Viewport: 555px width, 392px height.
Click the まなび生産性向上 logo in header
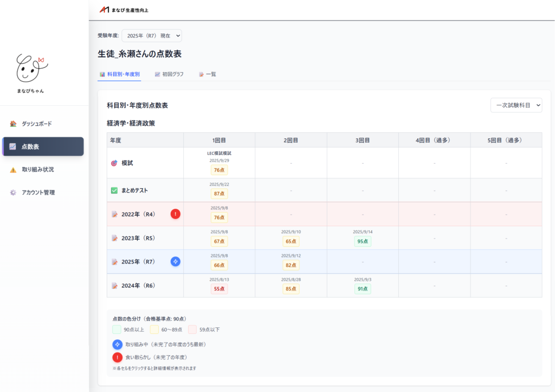pyautogui.click(x=124, y=10)
